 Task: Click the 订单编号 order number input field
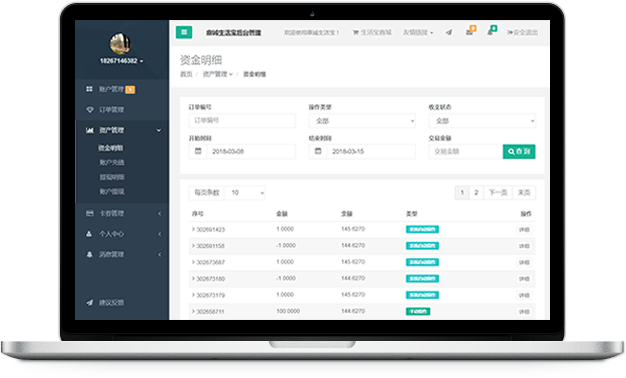(x=242, y=121)
